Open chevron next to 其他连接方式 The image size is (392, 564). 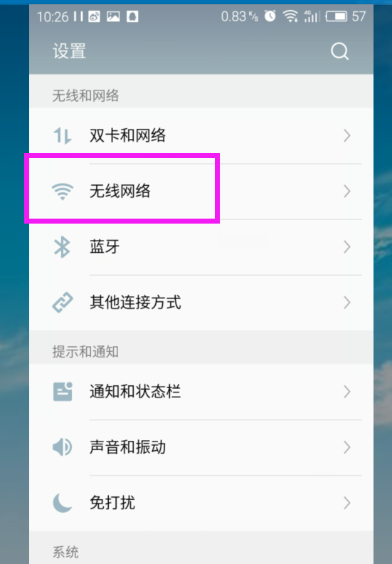pos(346,303)
